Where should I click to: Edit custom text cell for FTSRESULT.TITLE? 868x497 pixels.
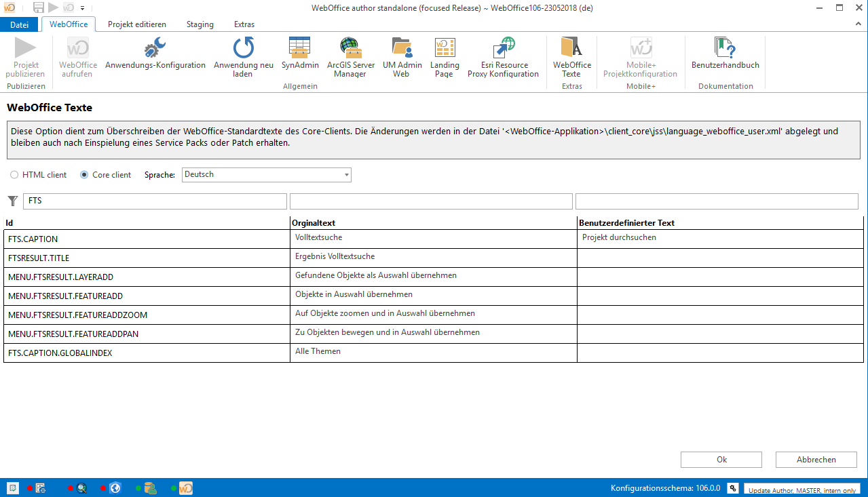(720, 258)
